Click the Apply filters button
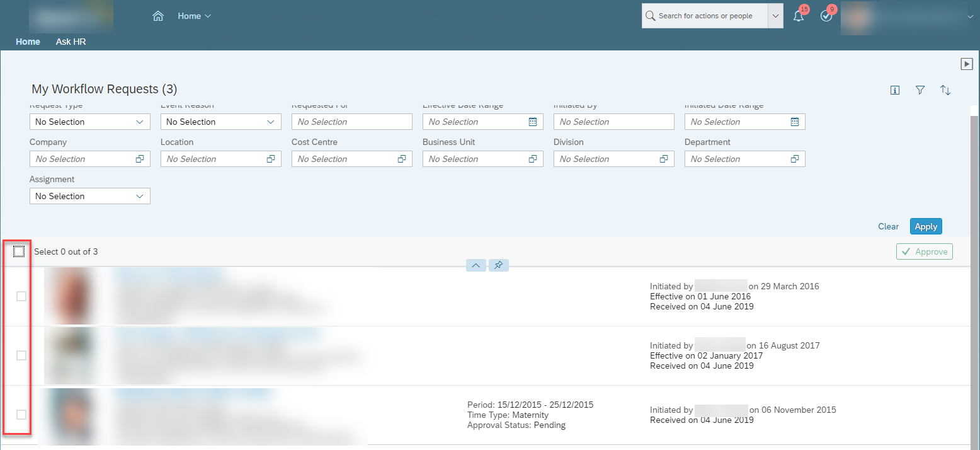 pyautogui.click(x=926, y=226)
